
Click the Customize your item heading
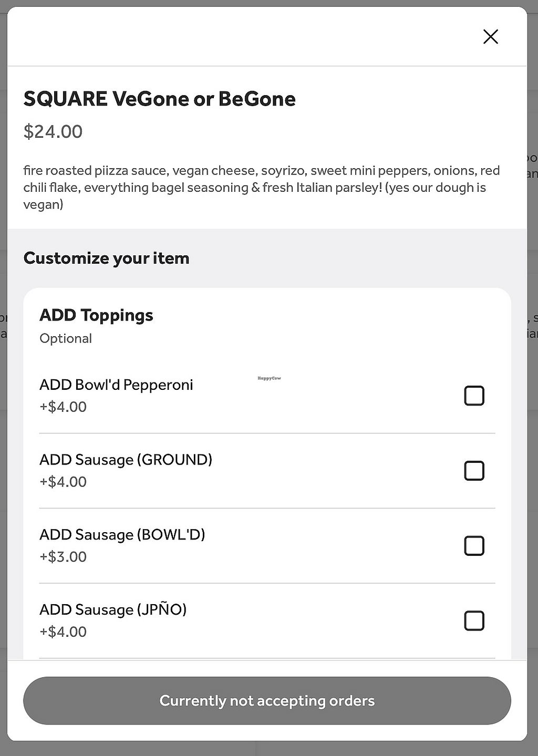point(106,258)
